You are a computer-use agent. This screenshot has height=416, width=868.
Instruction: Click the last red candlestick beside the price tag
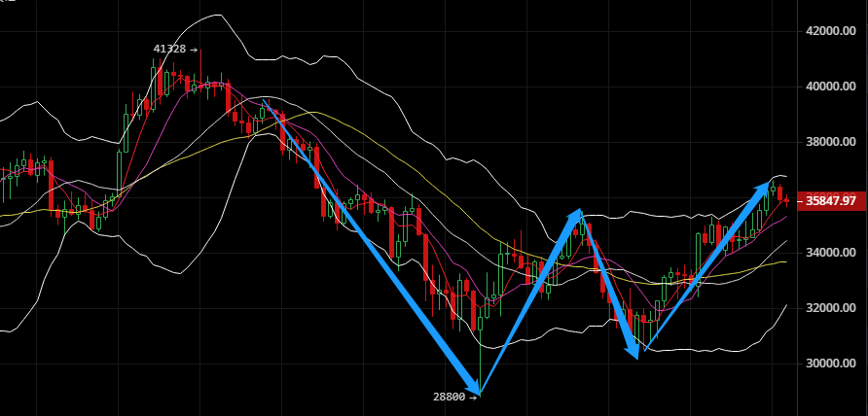click(x=786, y=201)
